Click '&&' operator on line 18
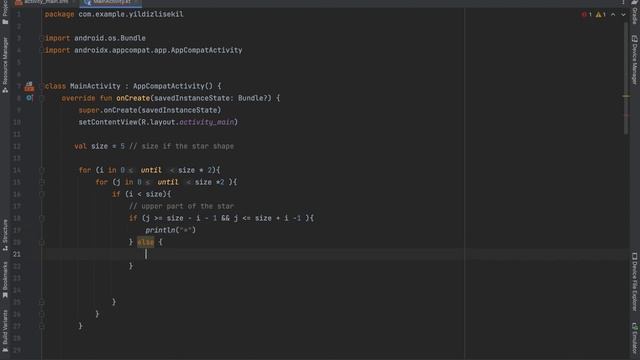Screen dimensions: 640x360 [x=225, y=218]
